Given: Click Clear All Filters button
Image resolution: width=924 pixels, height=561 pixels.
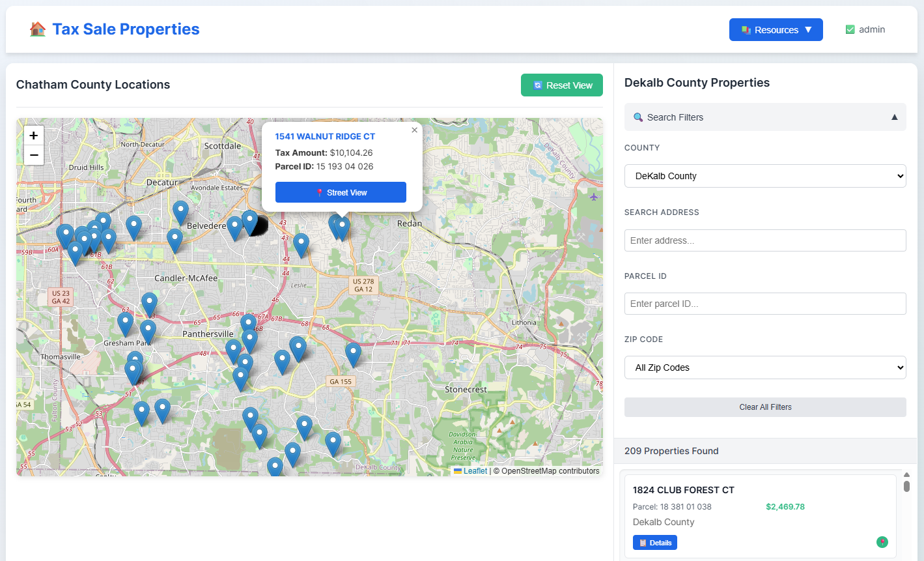Looking at the screenshot, I should click(765, 407).
